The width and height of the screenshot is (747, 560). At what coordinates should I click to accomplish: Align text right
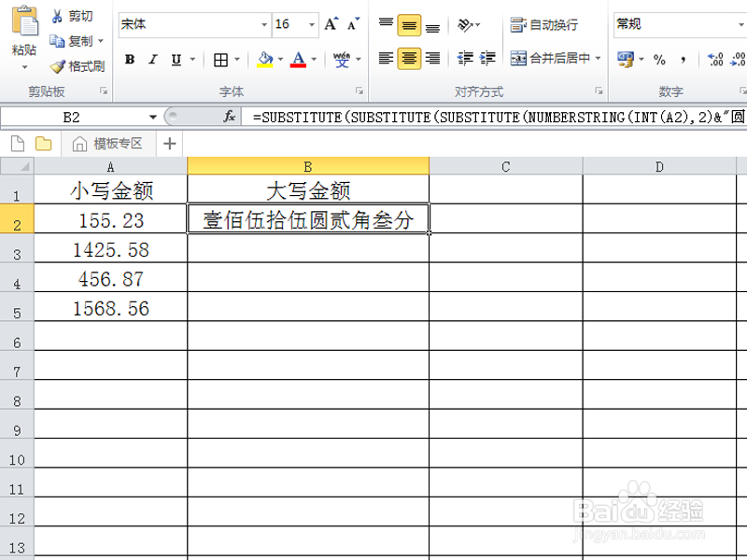[x=432, y=59]
